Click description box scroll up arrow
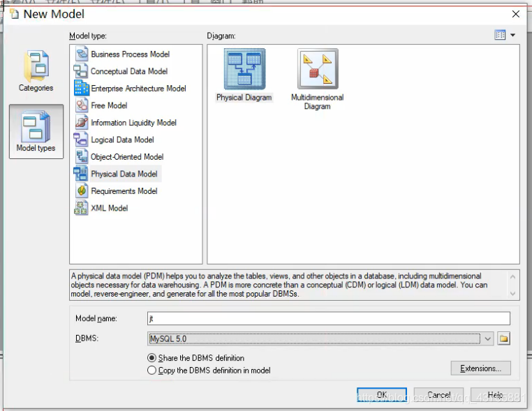This screenshot has height=411, width=532. coord(512,277)
